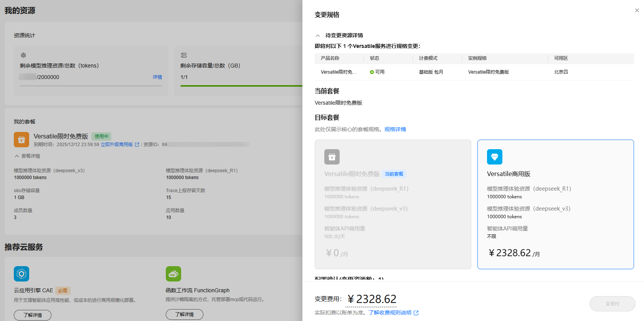Click the 必需 tag beside CAE
Viewport: 644px width, 321px height.
pyautogui.click(x=63, y=291)
